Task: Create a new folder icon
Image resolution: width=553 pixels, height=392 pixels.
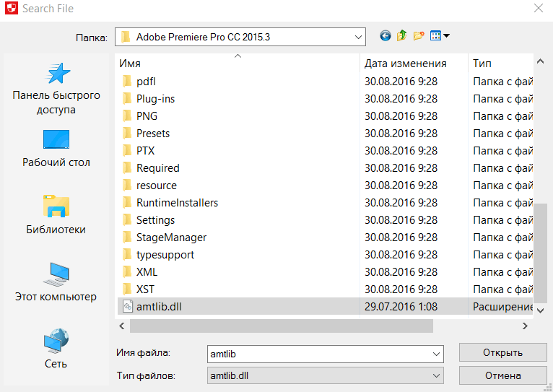Action: coord(419,35)
